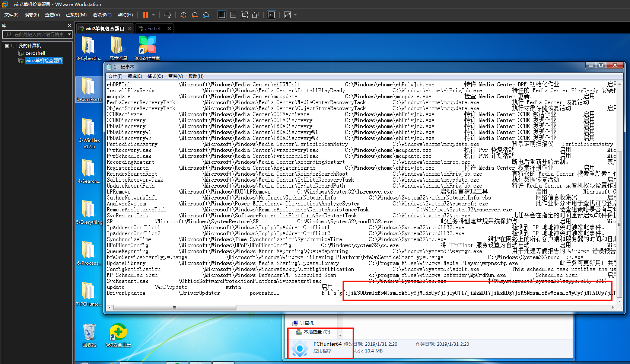Click the PCHunter64 application icon in Explorer
The image size is (630, 364).
(x=300, y=348)
